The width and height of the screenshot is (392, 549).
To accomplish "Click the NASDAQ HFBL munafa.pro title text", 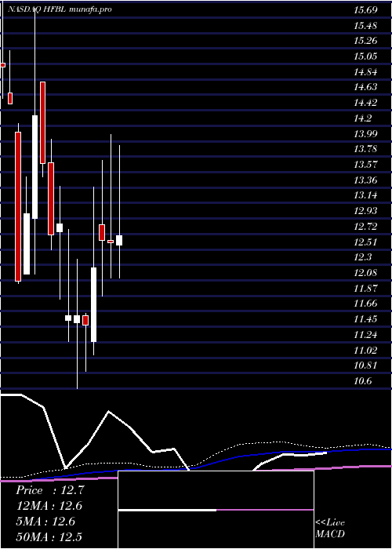I will pos(59,9).
